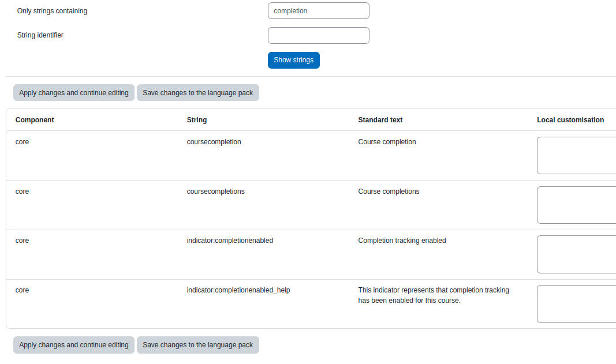
Task: Click local customisation box for indicator:completionenabled
Action: pyautogui.click(x=576, y=254)
